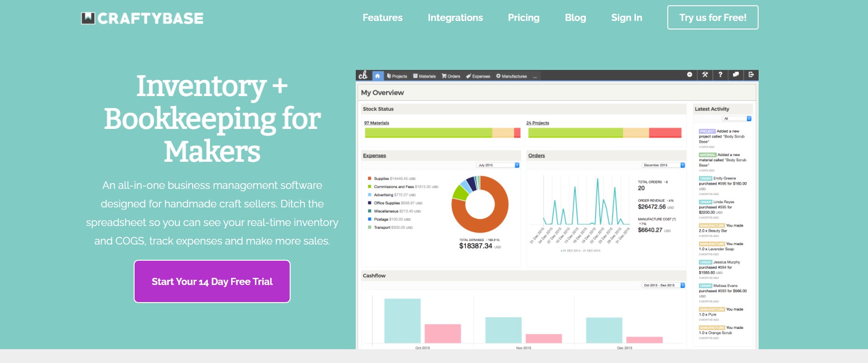The height and width of the screenshot is (363, 868).
Task: Click the Orders section heading link
Action: point(536,156)
